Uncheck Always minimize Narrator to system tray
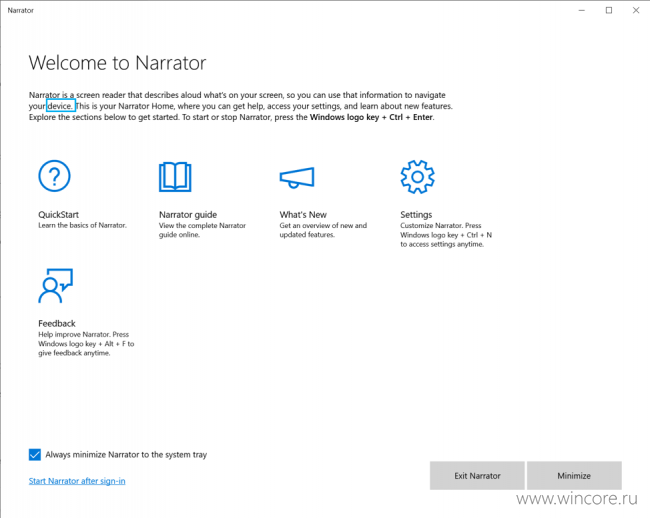650x518 pixels. [x=35, y=455]
